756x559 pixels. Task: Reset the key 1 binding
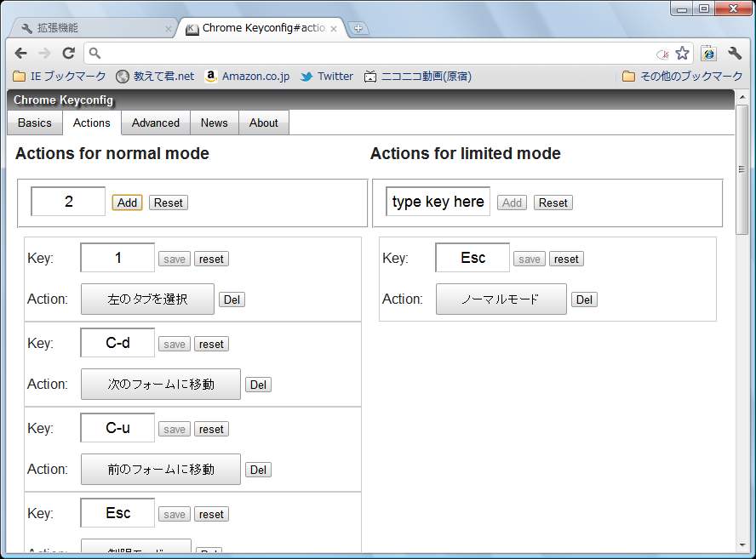pos(211,260)
